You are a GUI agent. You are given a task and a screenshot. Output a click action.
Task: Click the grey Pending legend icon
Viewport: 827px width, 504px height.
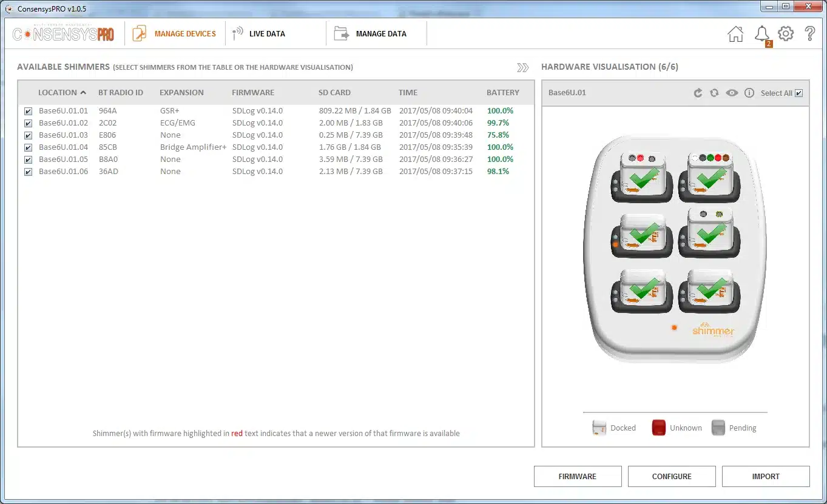718,428
